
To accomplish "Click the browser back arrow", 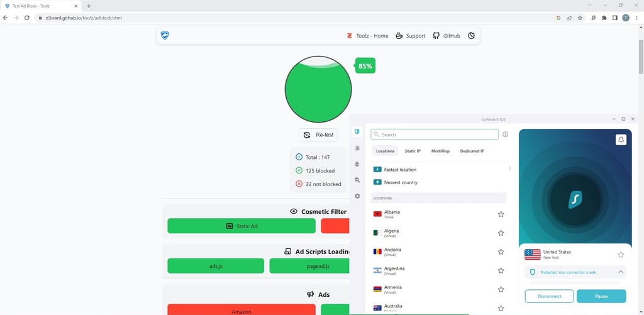I will click(x=5, y=18).
